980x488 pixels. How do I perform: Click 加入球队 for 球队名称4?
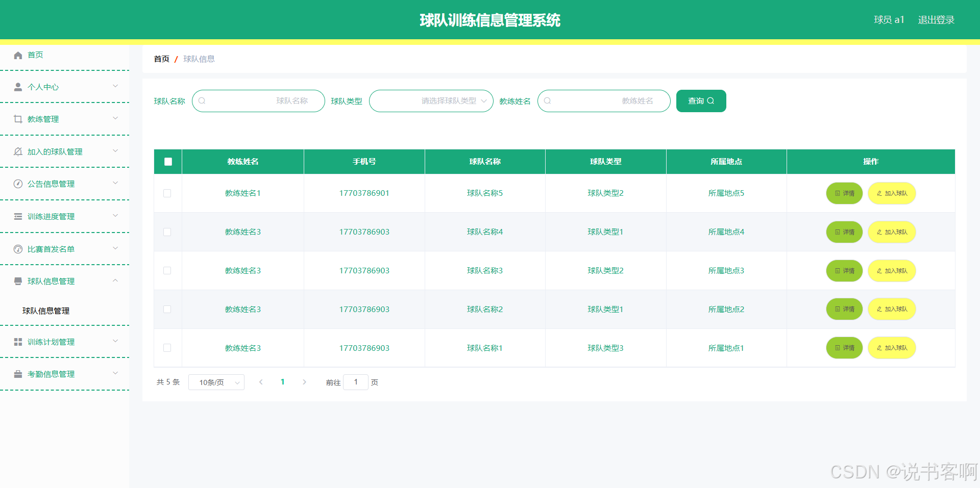coord(892,232)
